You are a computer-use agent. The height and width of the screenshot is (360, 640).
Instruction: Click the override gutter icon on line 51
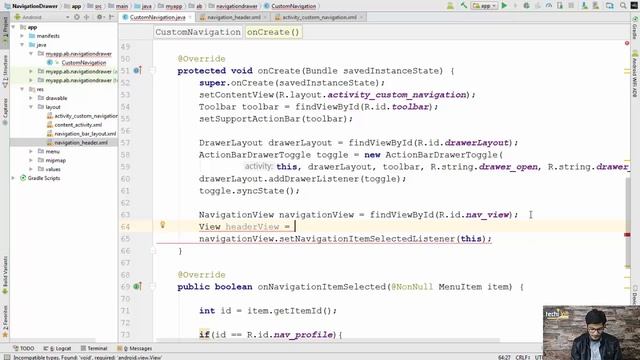138,71
